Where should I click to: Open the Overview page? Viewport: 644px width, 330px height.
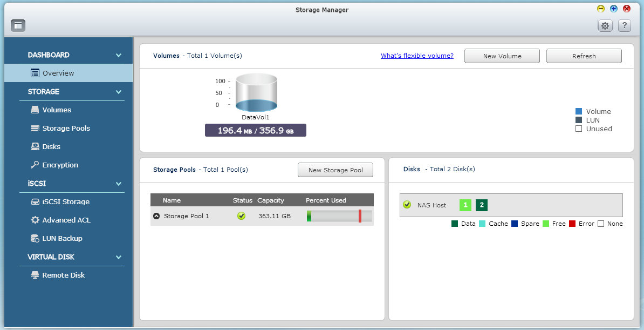point(68,73)
